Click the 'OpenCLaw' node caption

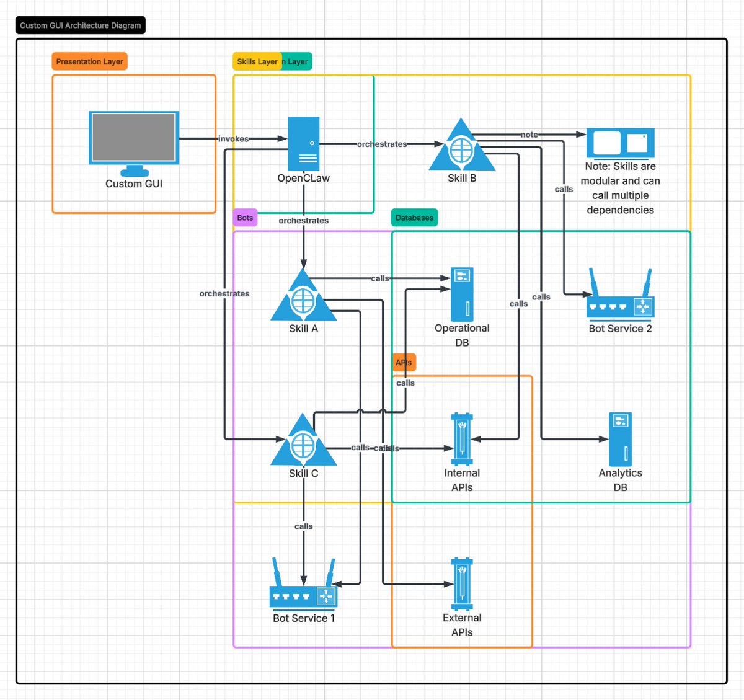click(x=304, y=178)
